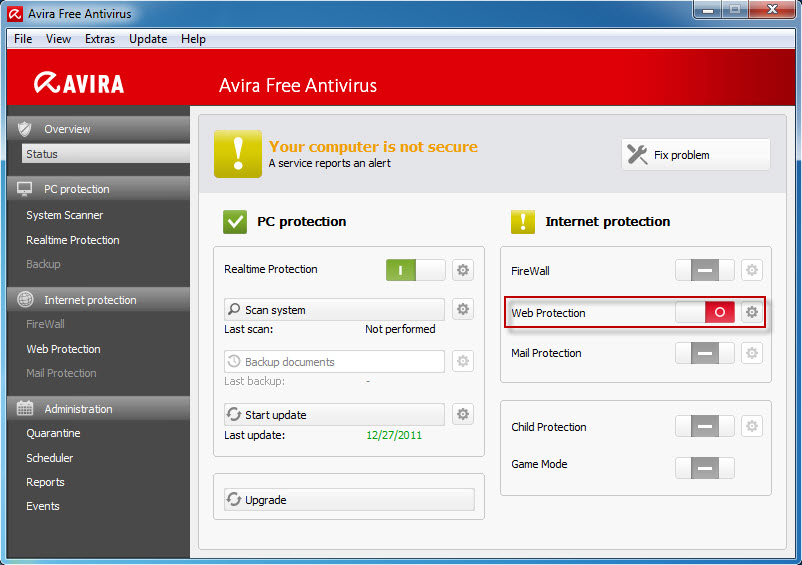Open the Update menu
This screenshot has width=802, height=565.
pyautogui.click(x=148, y=39)
